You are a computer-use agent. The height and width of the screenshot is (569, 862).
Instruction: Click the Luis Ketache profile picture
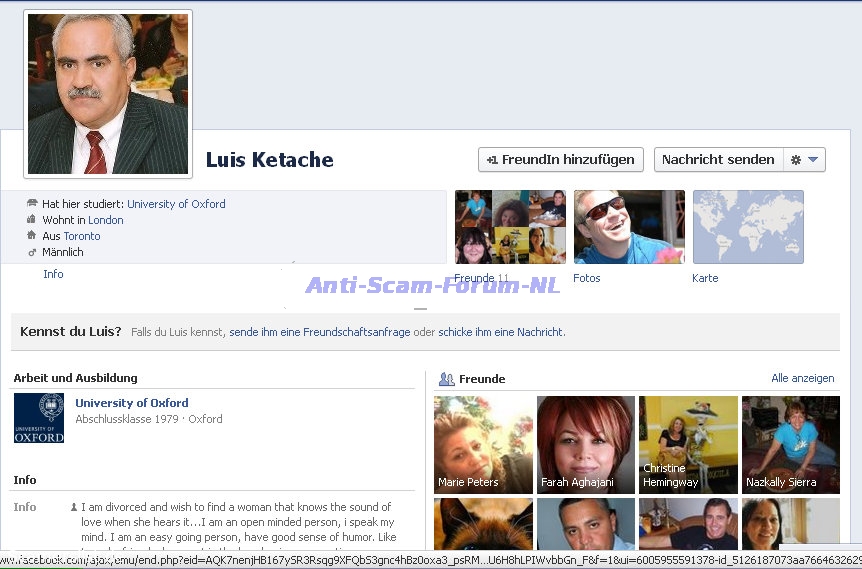click(108, 94)
